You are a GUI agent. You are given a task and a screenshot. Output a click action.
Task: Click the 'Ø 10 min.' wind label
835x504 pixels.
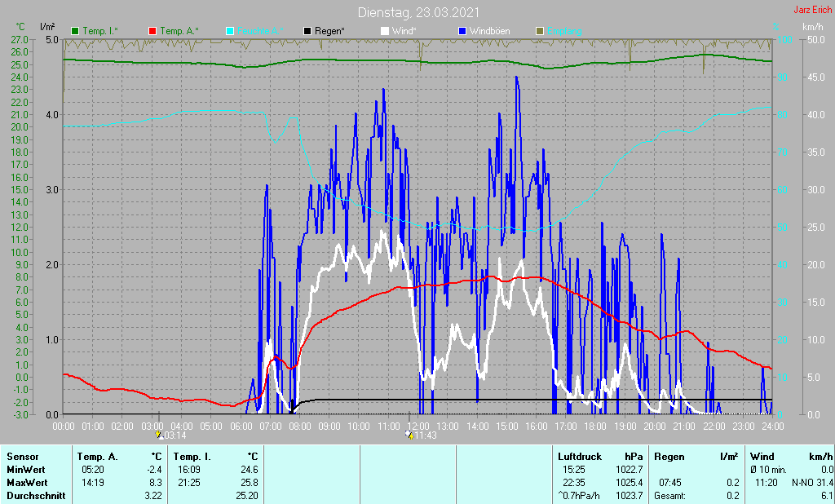click(x=769, y=470)
